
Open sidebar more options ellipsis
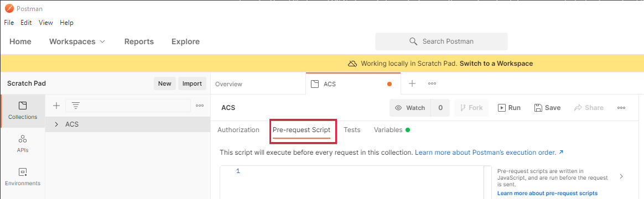pos(200,106)
